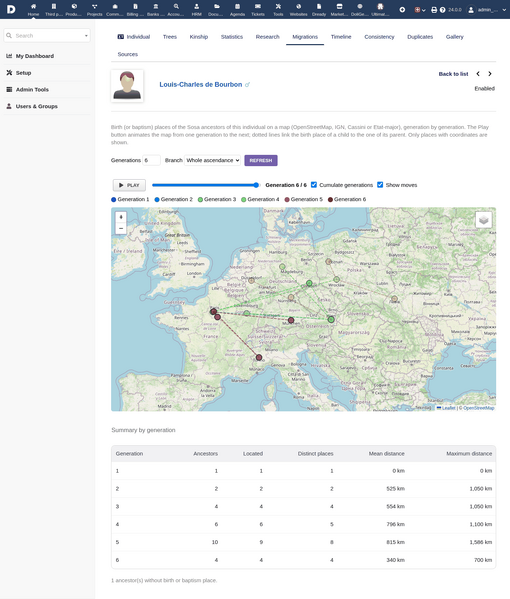Open Setup in sidebar
The image size is (510, 599).
23,73
